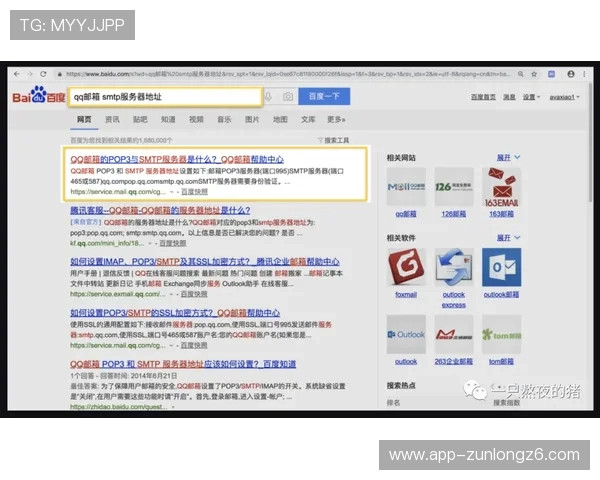The image size is (600, 480).
Task: Start voice search with microphone icon
Action: tap(268, 96)
